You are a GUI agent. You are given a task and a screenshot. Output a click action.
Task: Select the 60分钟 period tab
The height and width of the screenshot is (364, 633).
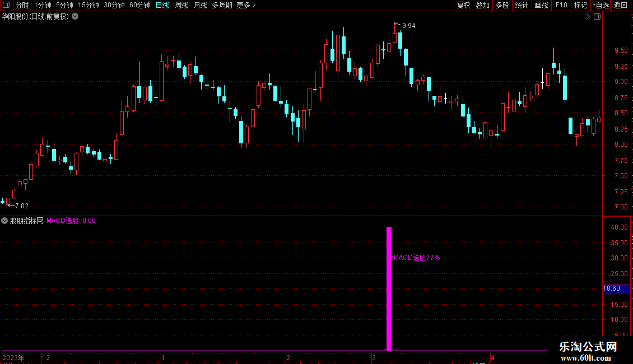click(x=140, y=5)
